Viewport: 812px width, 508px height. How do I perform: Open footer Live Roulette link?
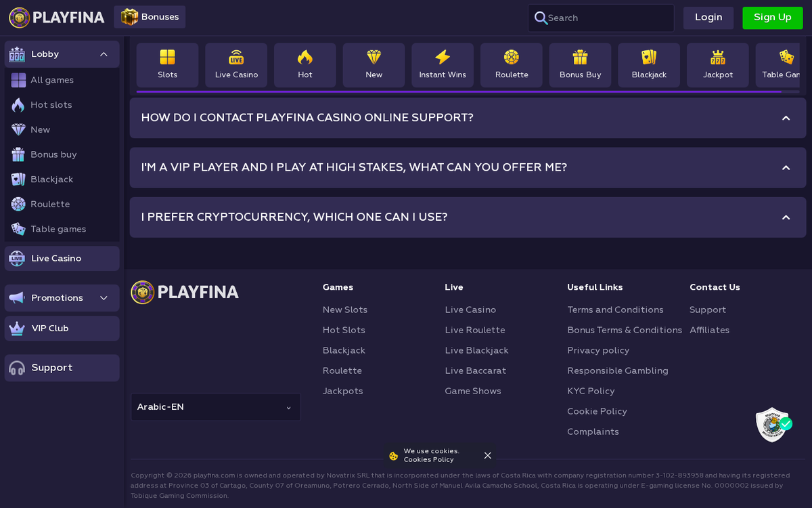[475, 330]
